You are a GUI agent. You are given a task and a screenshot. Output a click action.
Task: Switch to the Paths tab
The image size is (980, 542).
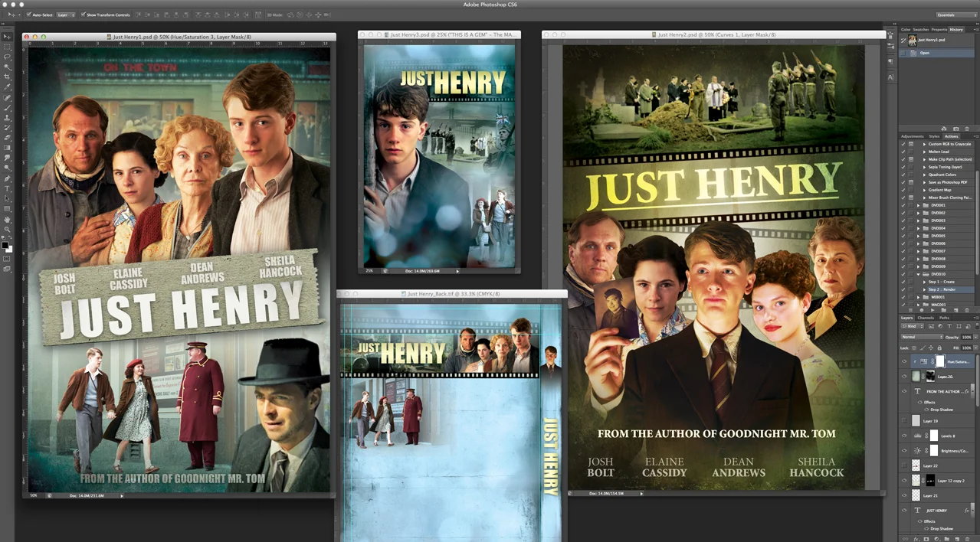(x=944, y=318)
